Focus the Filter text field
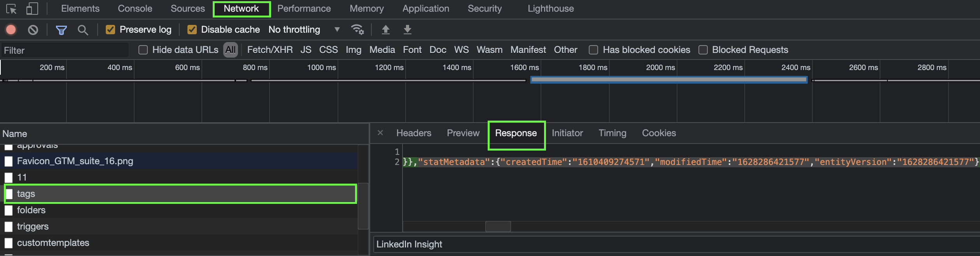 pyautogui.click(x=65, y=50)
